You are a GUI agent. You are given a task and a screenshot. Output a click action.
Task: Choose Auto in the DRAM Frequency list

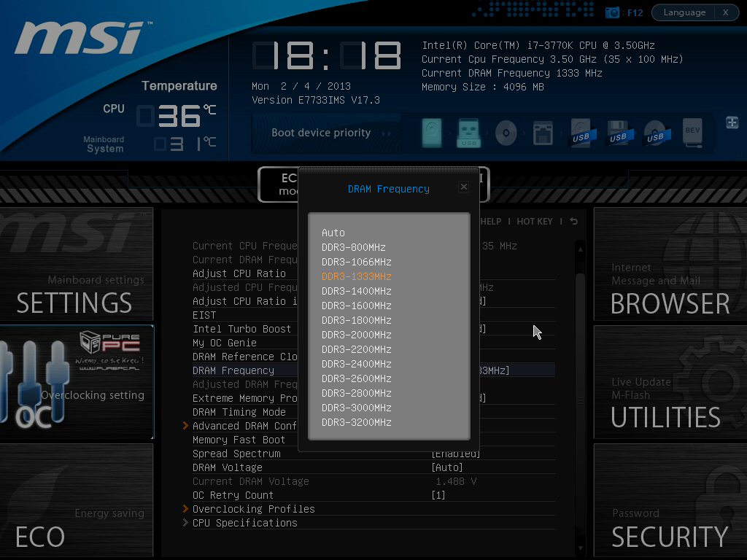tap(333, 233)
